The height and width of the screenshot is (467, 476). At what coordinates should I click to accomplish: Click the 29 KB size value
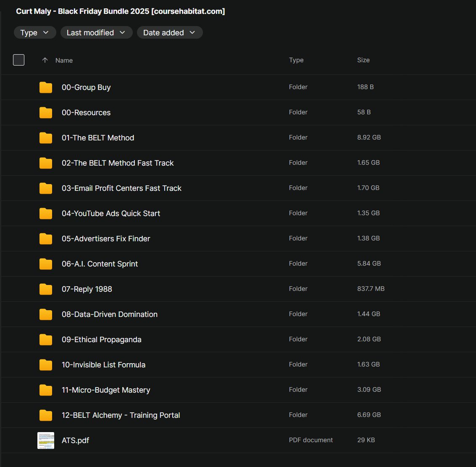[x=366, y=440]
